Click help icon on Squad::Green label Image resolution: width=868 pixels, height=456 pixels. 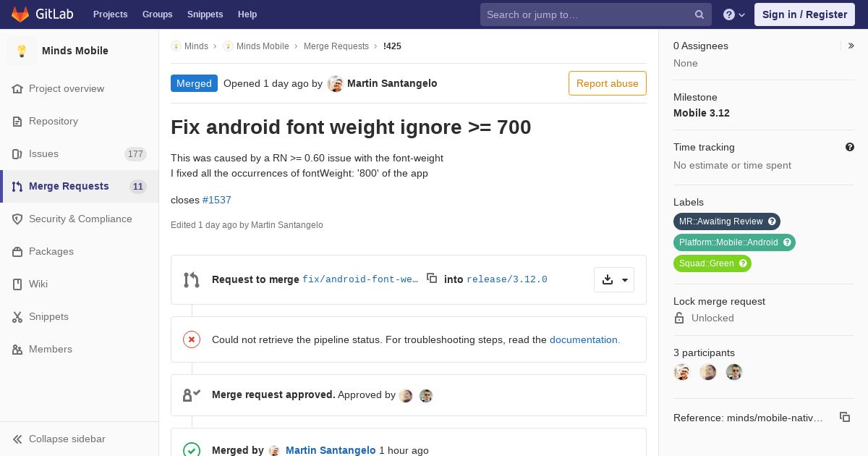[x=743, y=263]
